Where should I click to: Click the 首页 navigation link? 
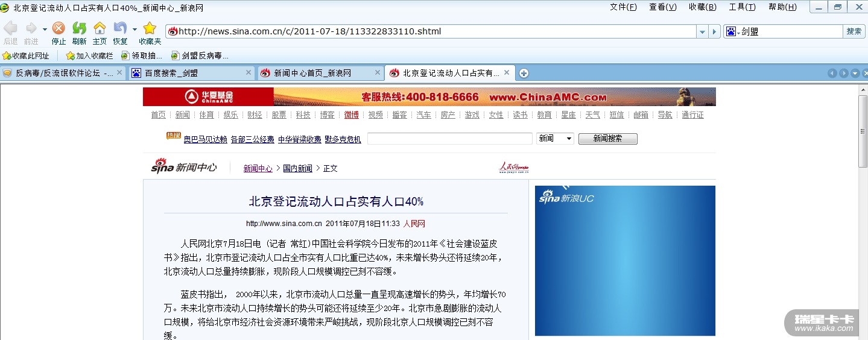coord(158,115)
